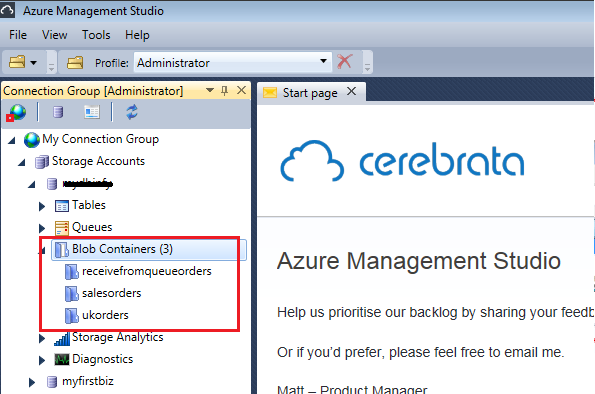
Task: Select the receivefromqueueorders container
Action: 146,271
